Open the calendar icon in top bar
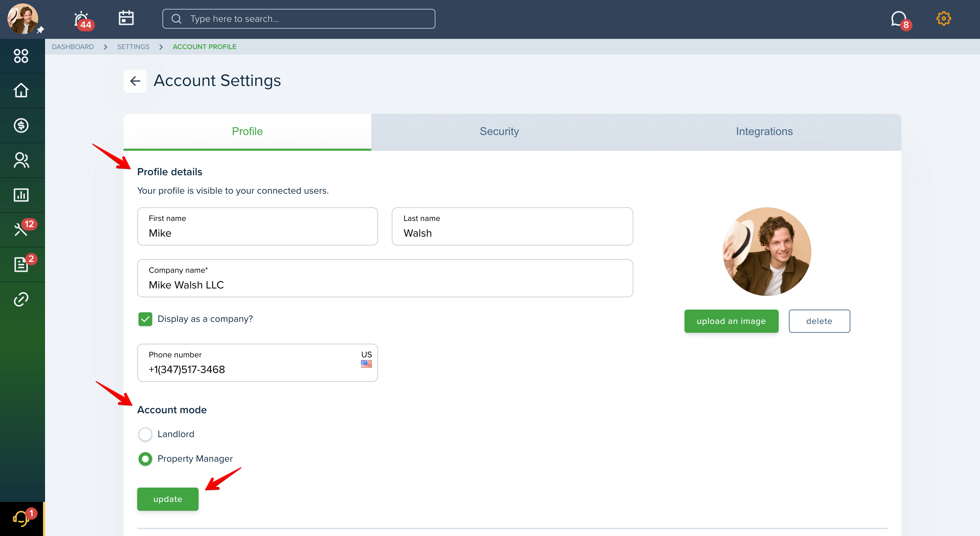The image size is (980, 536). click(126, 18)
